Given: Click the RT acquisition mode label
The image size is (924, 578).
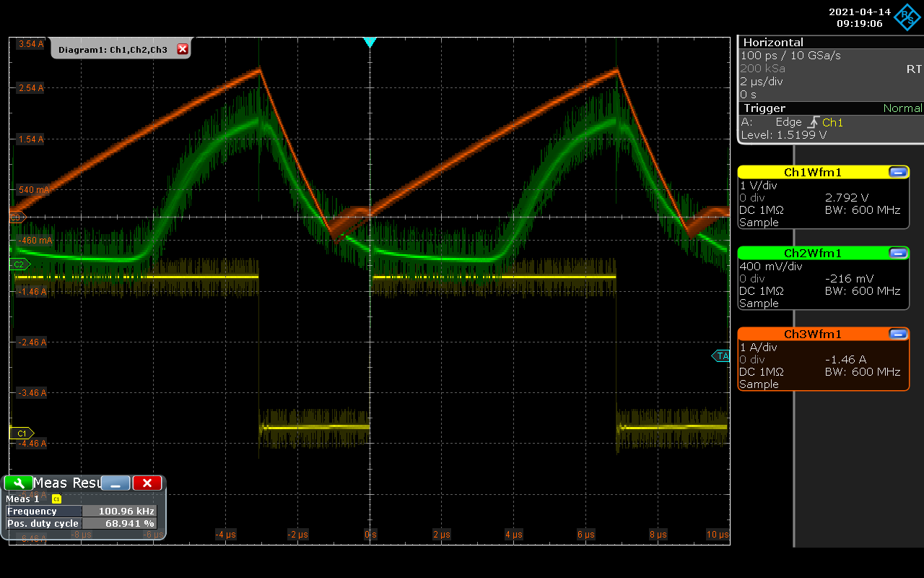Looking at the screenshot, I should pyautogui.click(x=914, y=69).
